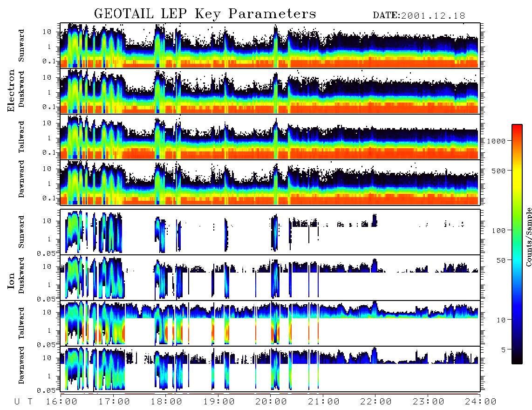Click the Ion Tailward spectrogram panel
The height and width of the screenshot is (410, 532).
tap(270, 323)
